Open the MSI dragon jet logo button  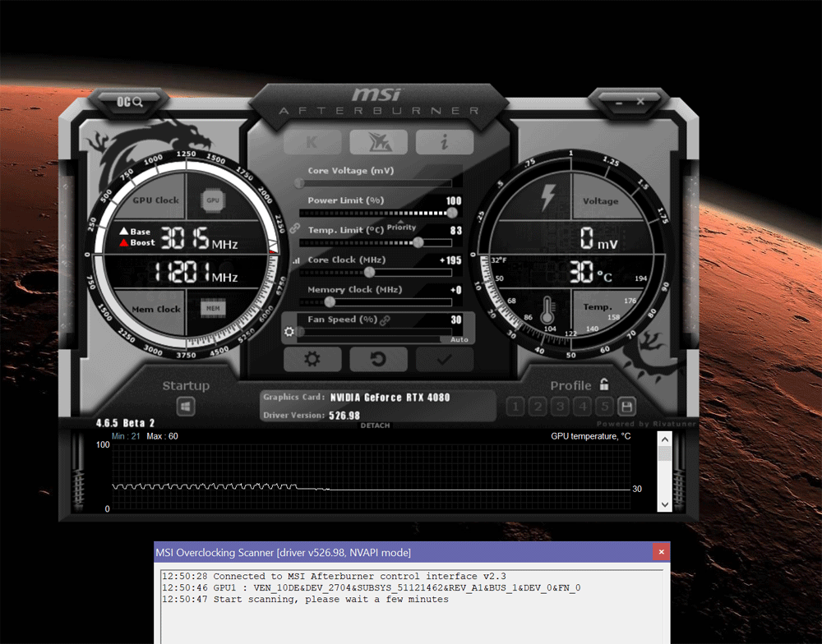pos(378,142)
